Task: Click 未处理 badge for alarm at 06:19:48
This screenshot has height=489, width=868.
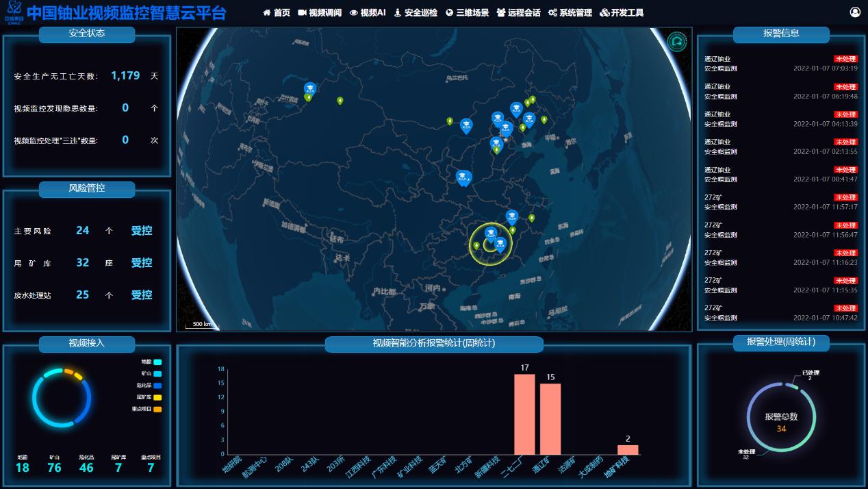Action: pos(845,87)
